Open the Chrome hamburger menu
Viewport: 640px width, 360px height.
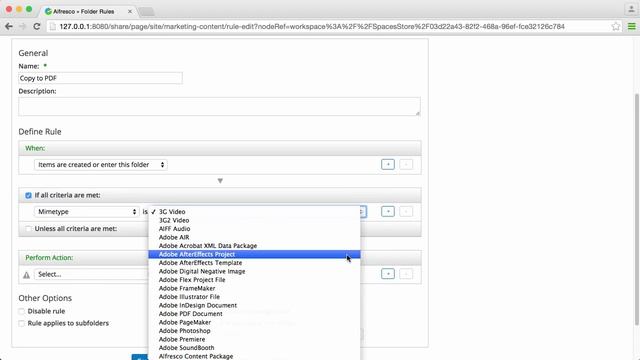coord(631,27)
